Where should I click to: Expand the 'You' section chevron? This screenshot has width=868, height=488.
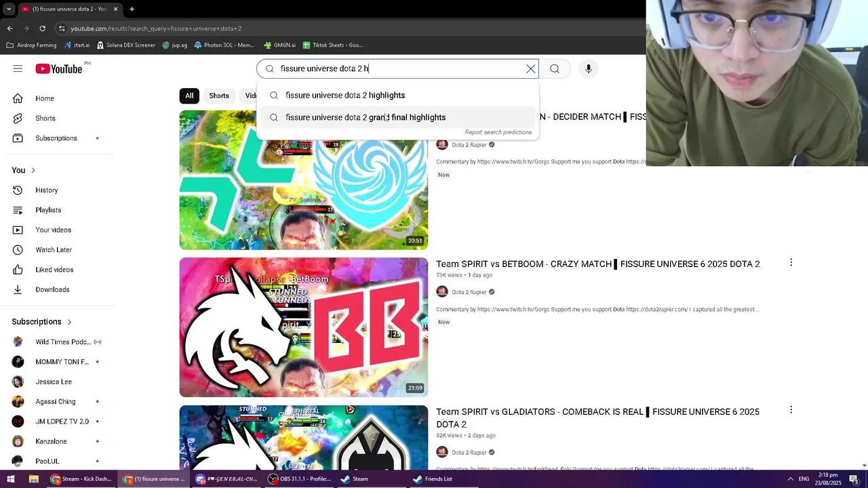click(x=33, y=170)
